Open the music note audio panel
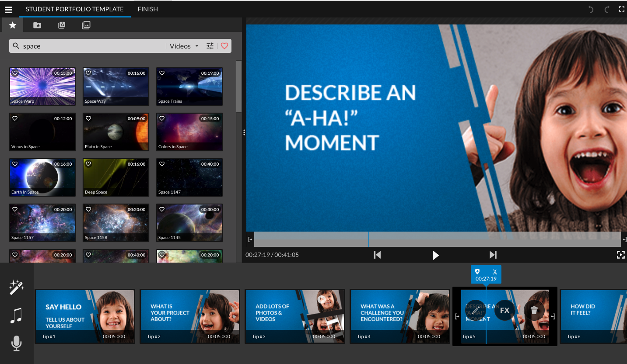 16,315
